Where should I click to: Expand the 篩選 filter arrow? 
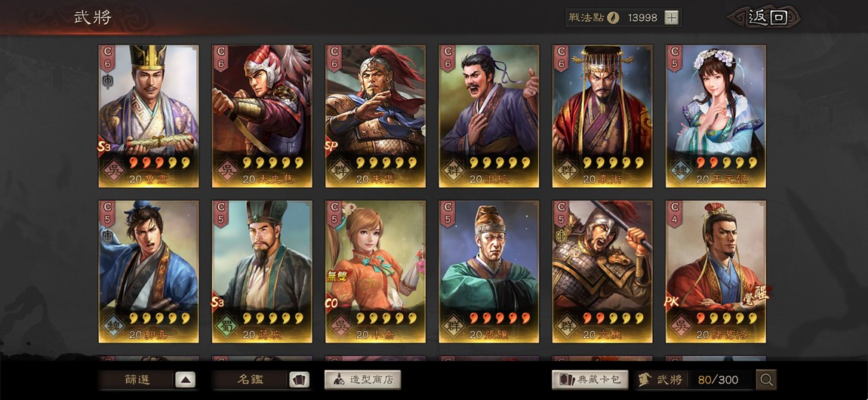click(x=186, y=380)
